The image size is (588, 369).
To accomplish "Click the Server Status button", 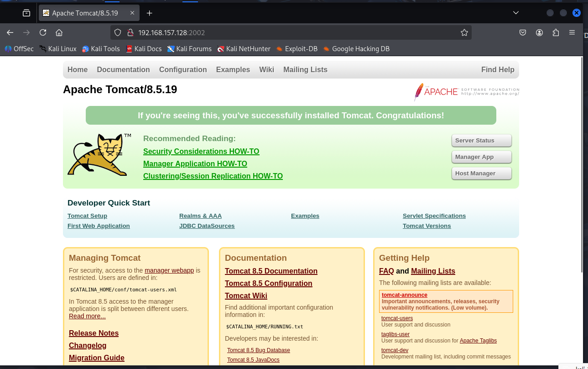I will click(482, 140).
